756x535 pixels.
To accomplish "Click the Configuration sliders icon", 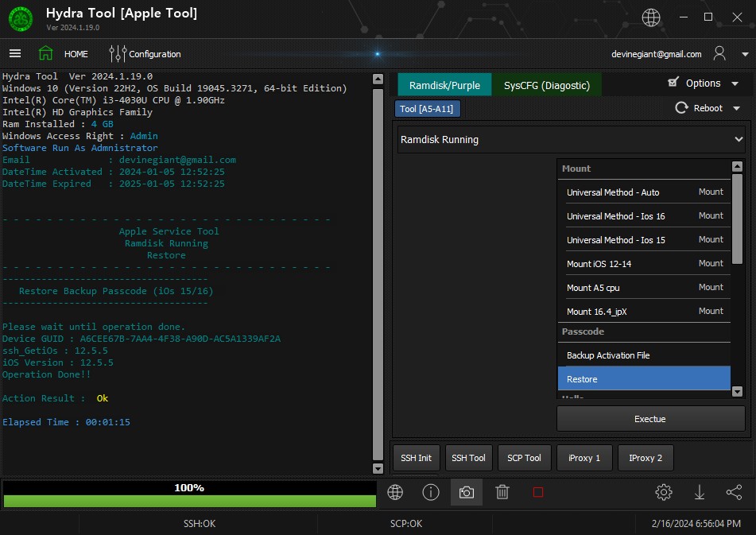I will [118, 53].
